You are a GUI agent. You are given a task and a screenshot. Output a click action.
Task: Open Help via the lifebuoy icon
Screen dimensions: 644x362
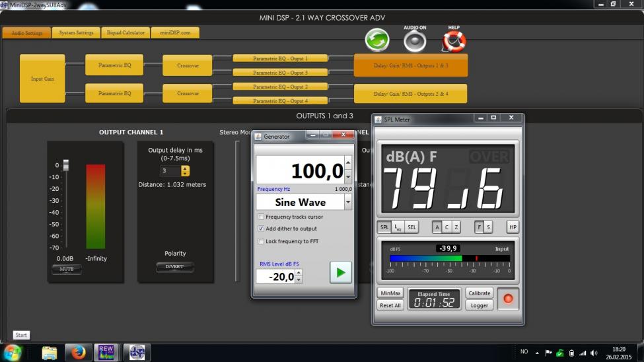click(x=454, y=41)
